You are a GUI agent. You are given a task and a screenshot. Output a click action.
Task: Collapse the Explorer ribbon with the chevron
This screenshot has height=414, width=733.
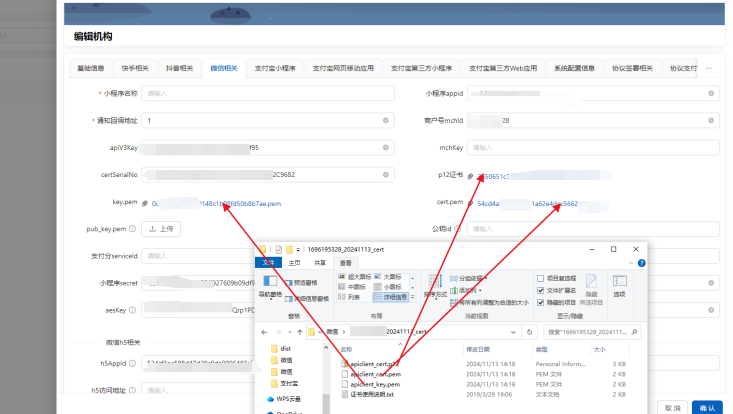631,263
